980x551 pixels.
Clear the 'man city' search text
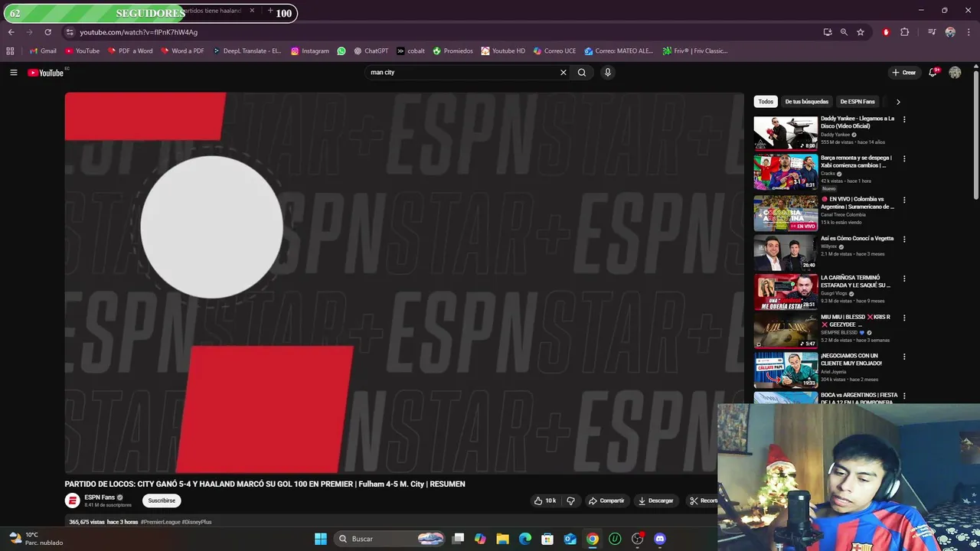point(563,73)
